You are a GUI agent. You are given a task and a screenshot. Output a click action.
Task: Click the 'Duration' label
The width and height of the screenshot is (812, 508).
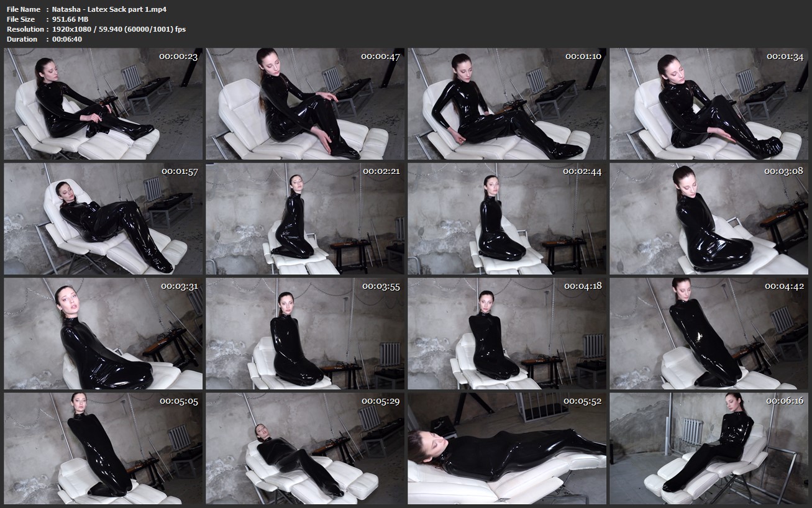22,39
